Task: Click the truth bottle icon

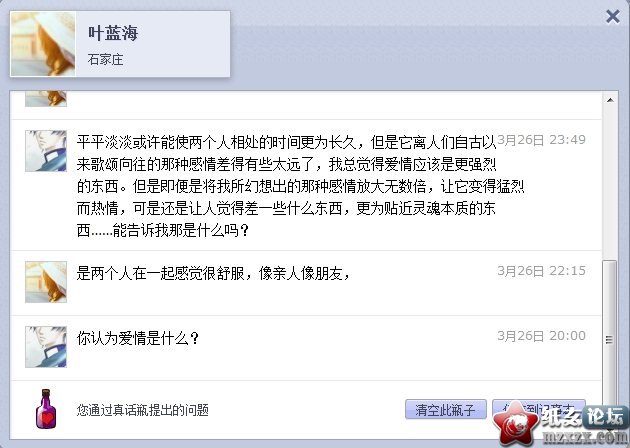Action: click(x=46, y=409)
